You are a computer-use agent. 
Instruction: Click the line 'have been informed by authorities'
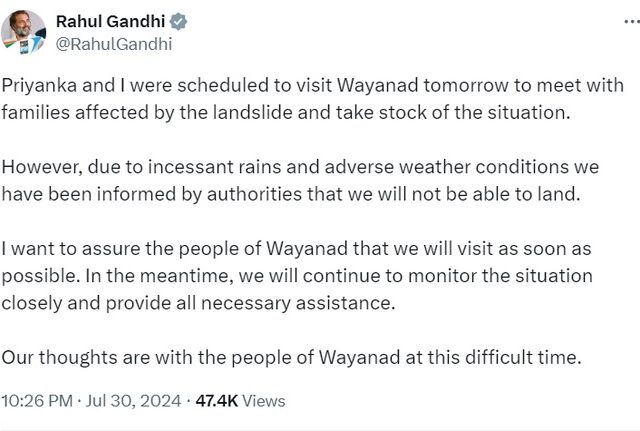point(291,194)
